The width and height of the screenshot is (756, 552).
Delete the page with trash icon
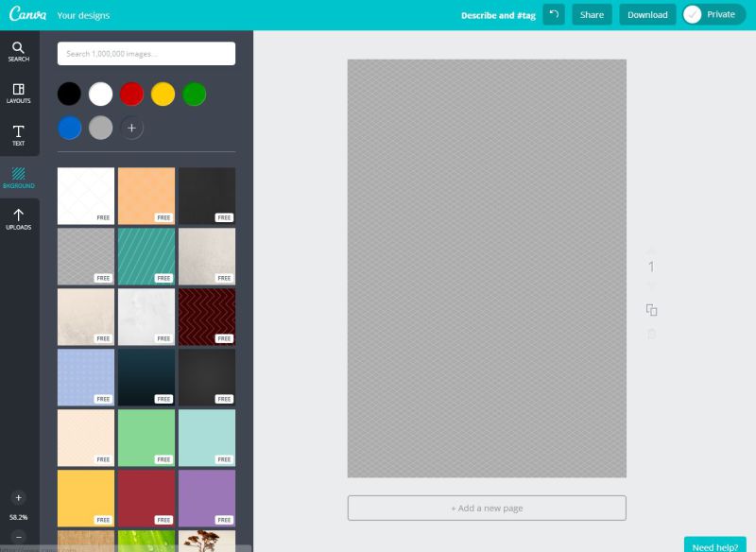point(651,333)
